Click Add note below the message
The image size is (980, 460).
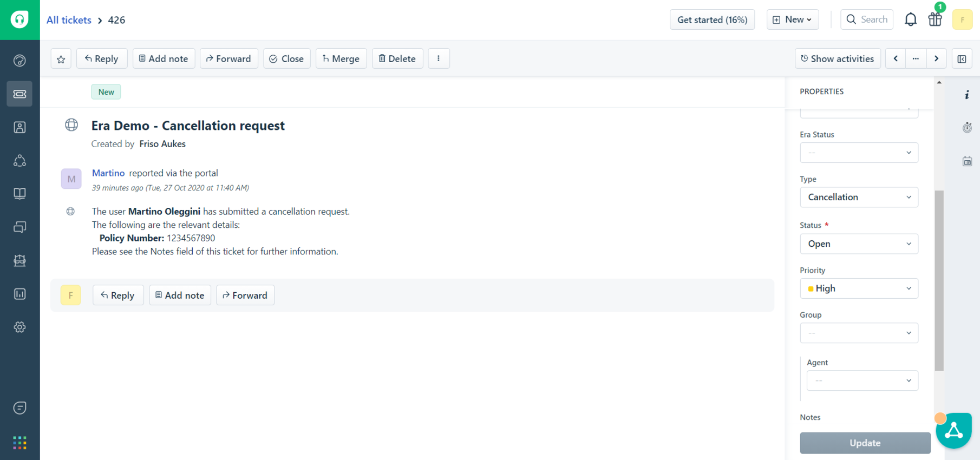click(180, 295)
